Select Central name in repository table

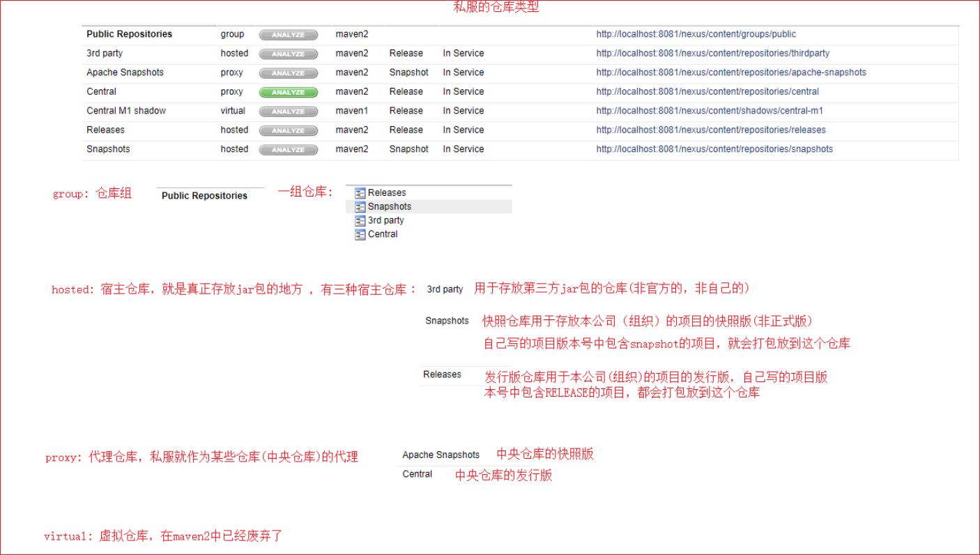pos(101,91)
